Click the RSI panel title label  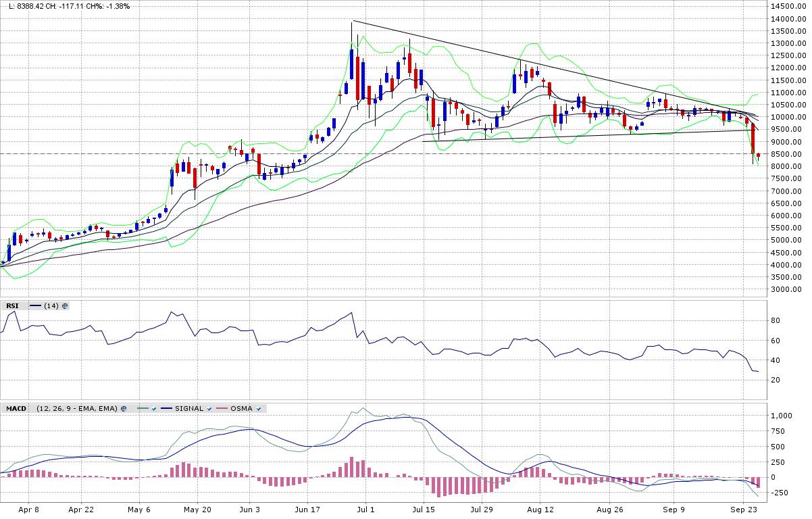(12, 306)
